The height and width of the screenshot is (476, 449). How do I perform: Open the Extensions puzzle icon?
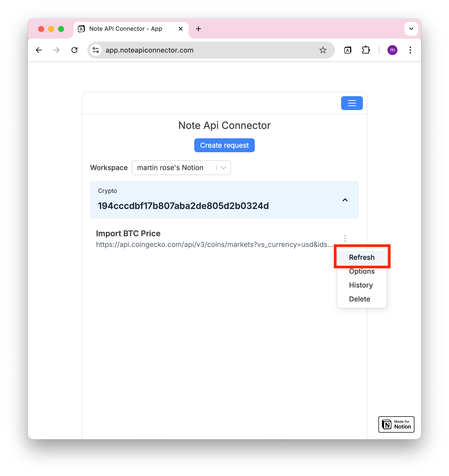(366, 50)
